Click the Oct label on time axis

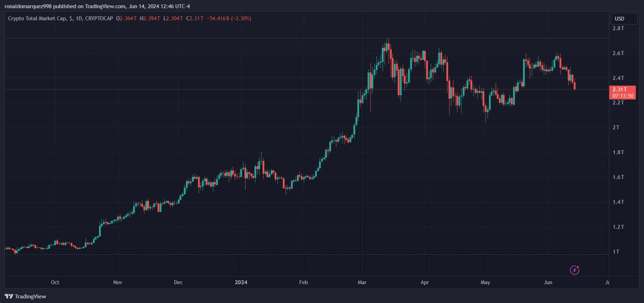[55, 282]
